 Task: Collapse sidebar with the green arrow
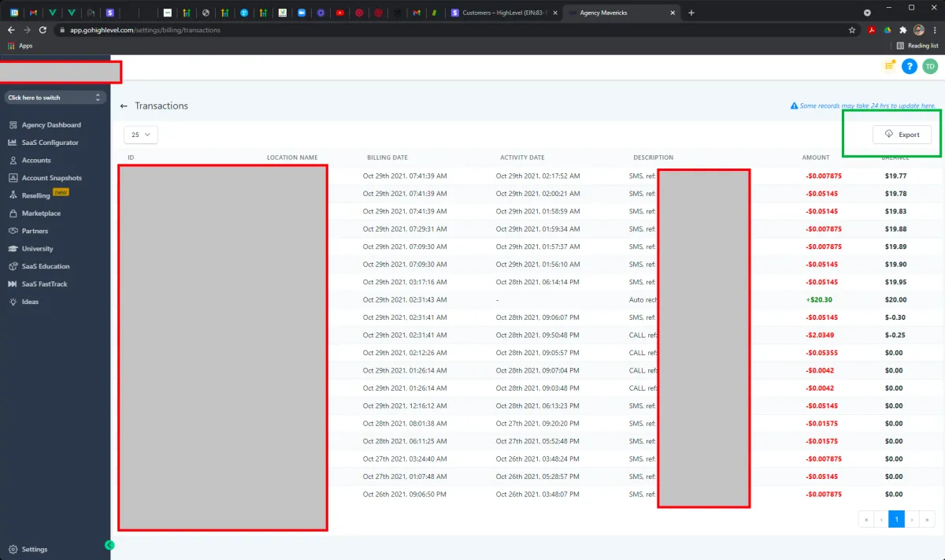click(109, 545)
